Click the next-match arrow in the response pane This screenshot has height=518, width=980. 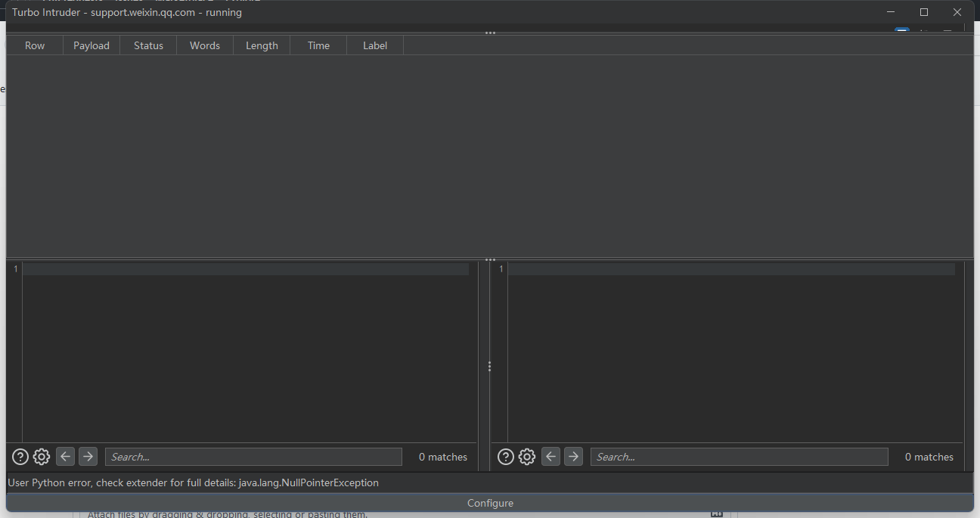pos(573,456)
